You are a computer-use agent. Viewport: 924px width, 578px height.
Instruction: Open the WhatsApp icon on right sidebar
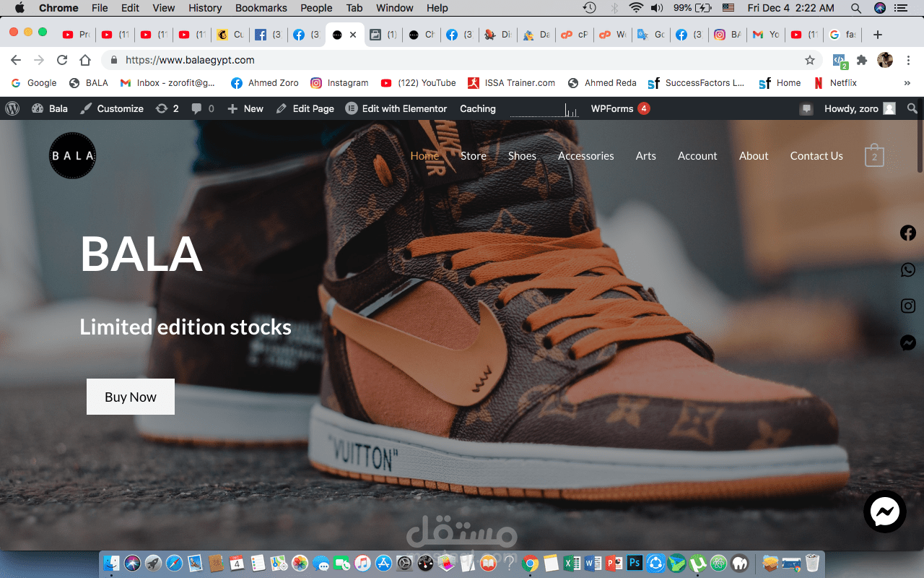pyautogui.click(x=908, y=269)
